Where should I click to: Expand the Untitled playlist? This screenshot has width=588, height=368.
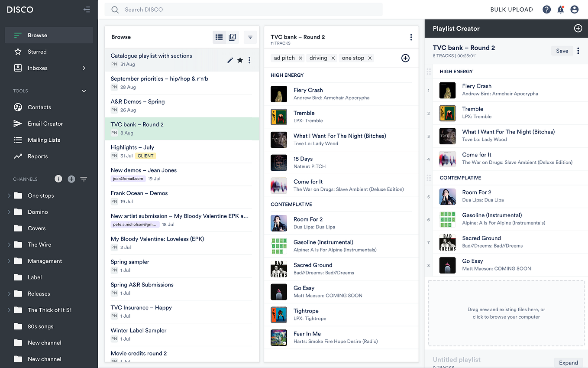(x=568, y=363)
